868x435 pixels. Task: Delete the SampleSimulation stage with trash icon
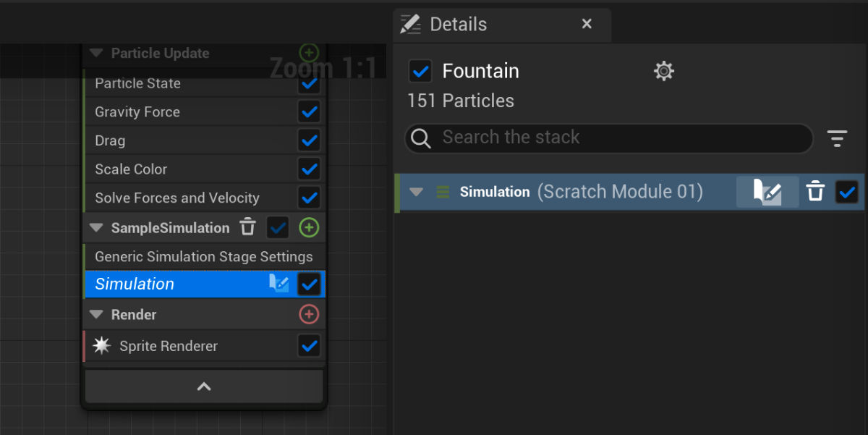[x=248, y=227]
